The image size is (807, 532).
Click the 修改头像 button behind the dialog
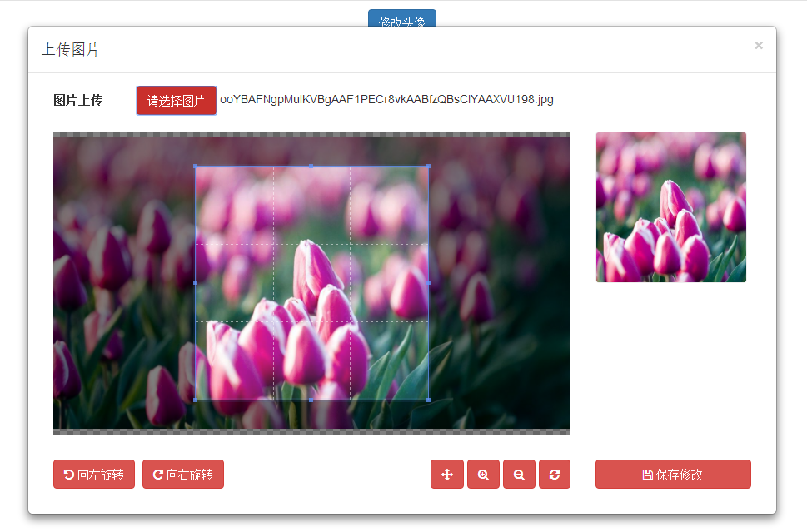[402, 18]
